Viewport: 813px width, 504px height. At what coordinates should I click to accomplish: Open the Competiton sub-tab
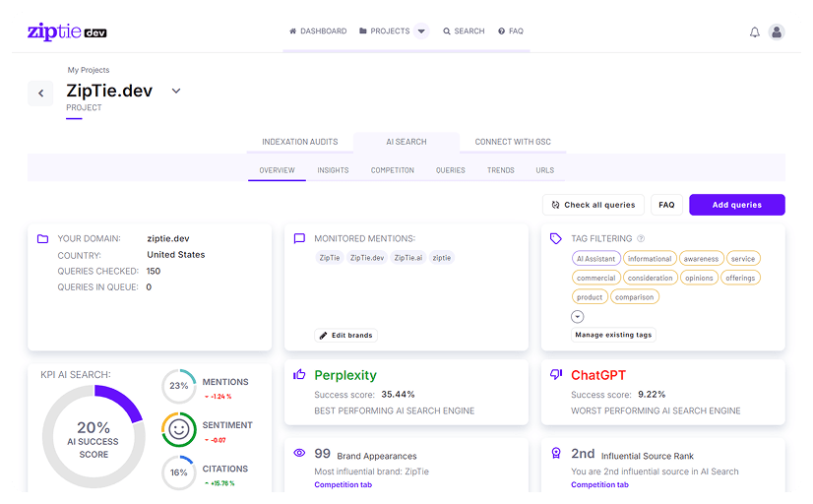click(x=392, y=170)
